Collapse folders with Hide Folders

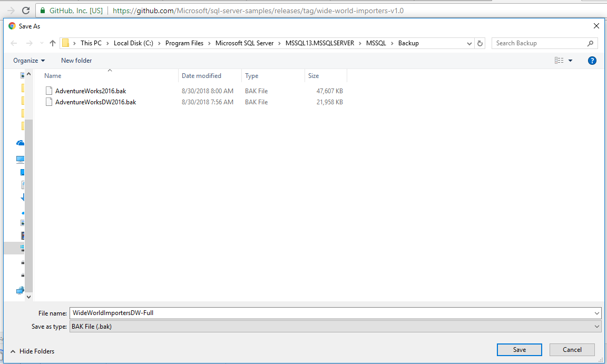pos(33,351)
